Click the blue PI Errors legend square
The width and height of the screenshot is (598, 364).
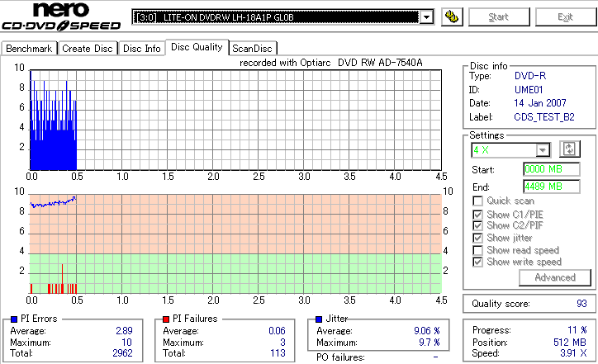[14, 319]
